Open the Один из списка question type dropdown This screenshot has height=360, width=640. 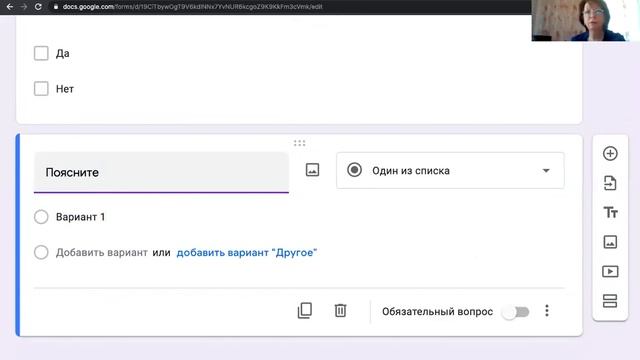(450, 171)
